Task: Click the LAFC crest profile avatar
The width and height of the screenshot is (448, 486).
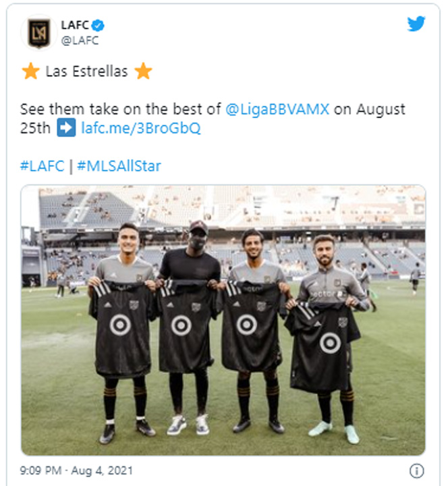Action: point(38,33)
